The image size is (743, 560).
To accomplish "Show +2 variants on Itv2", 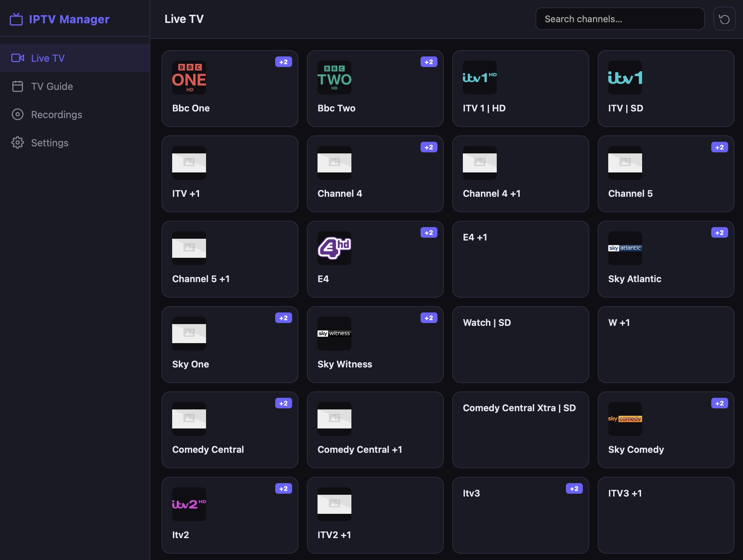I will [284, 489].
